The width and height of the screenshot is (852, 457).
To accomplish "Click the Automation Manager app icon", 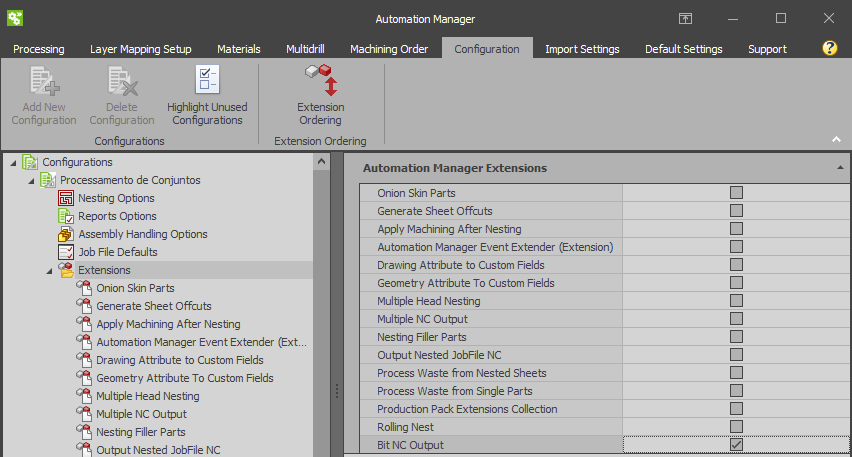I will coord(15,18).
